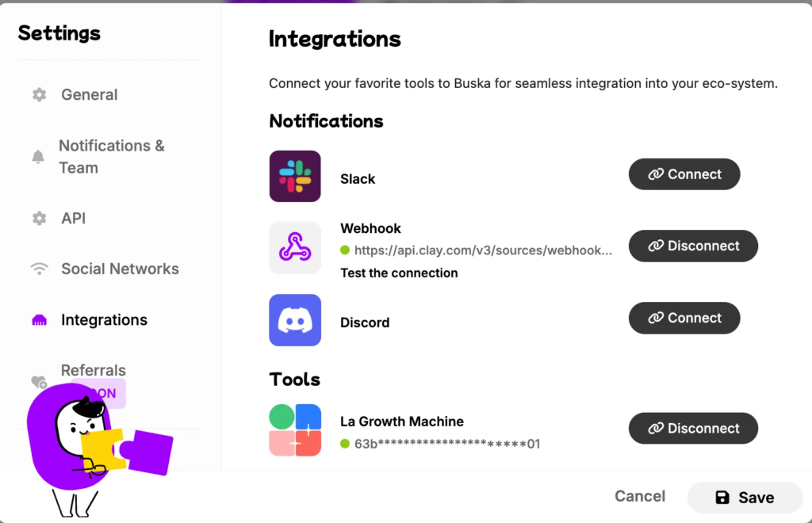The image size is (812, 523).
Task: Go to the API settings section
Action: click(x=74, y=218)
